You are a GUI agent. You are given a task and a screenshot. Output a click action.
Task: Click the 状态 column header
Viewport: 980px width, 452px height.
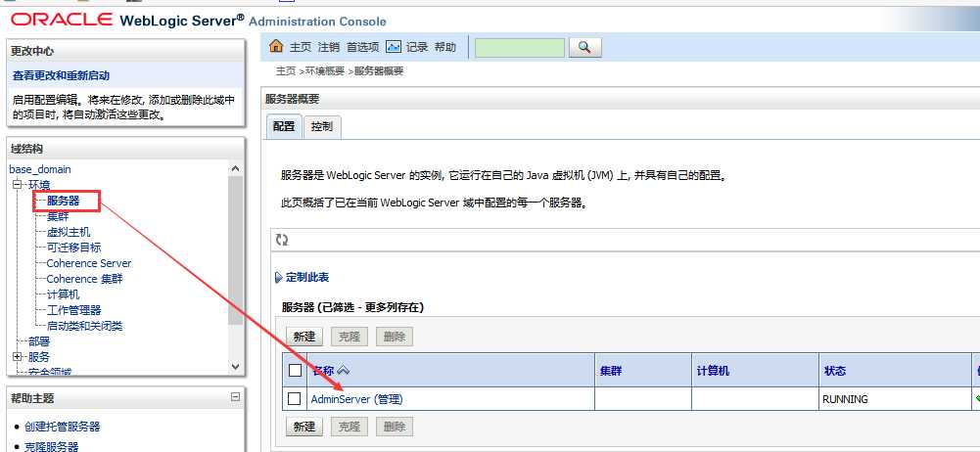tap(835, 371)
